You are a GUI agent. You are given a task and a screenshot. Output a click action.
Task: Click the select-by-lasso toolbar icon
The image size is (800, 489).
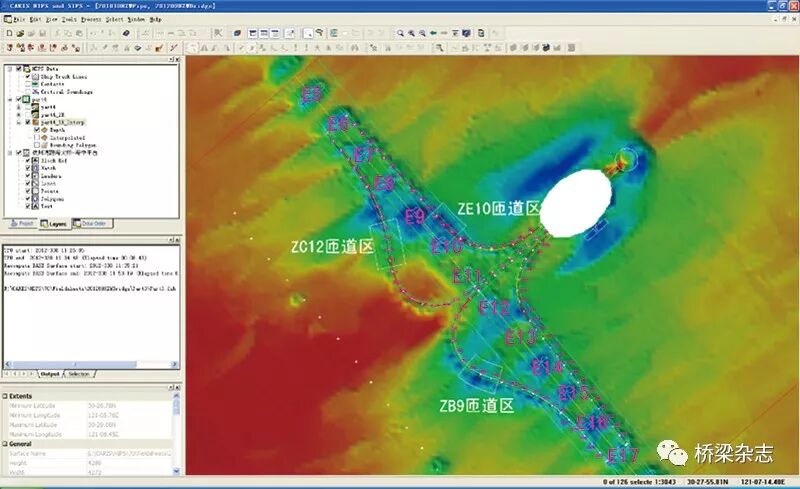[x=319, y=32]
